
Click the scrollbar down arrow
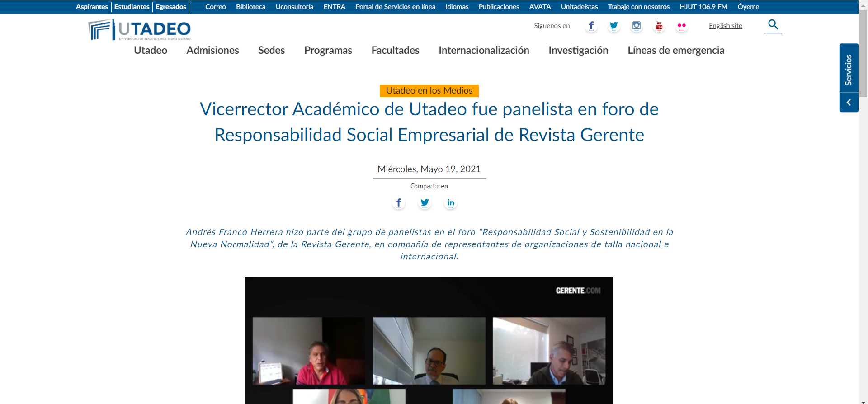863,401
